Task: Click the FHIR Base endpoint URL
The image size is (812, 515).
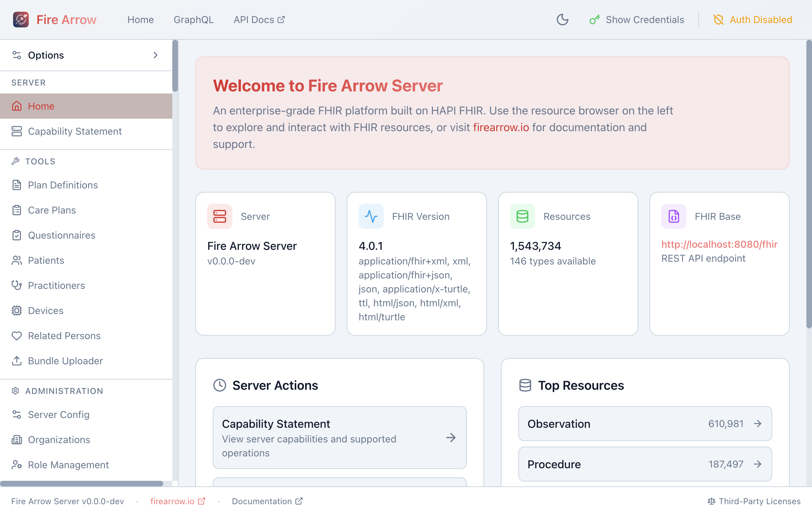Action: (719, 244)
